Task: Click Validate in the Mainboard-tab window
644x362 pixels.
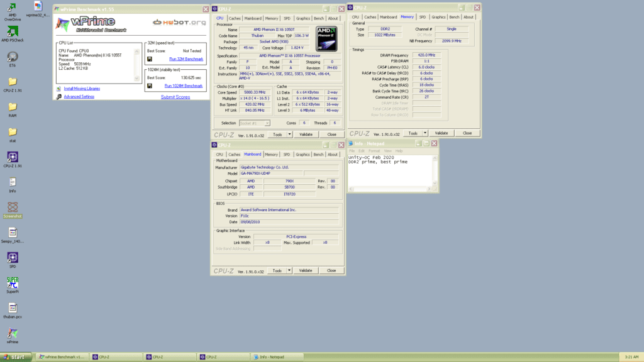Action: pyautogui.click(x=306, y=271)
